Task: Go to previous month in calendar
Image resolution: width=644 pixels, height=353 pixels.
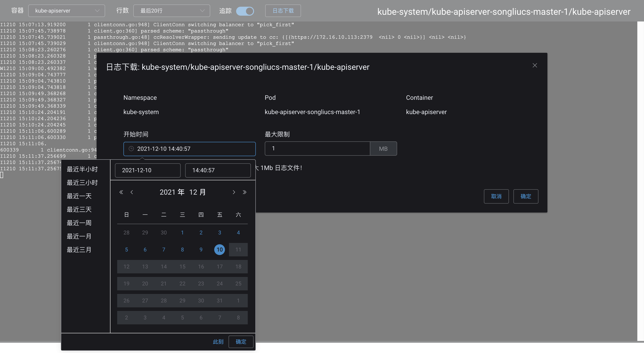Action: point(132,192)
